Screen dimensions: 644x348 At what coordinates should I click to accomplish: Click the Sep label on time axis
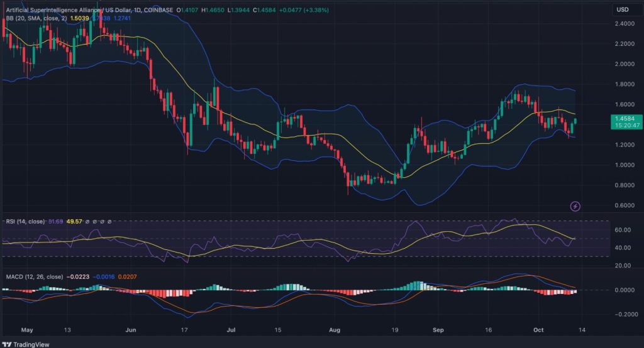click(x=438, y=330)
